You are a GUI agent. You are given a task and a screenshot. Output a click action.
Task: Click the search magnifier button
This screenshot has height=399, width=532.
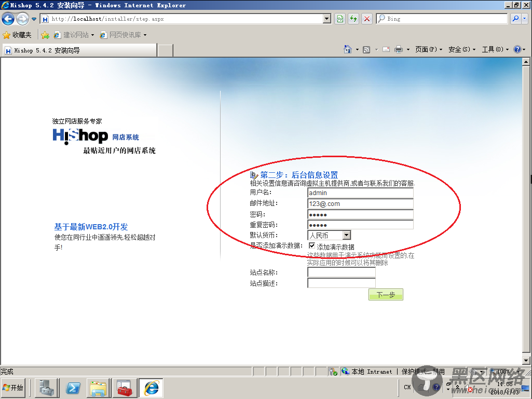516,19
